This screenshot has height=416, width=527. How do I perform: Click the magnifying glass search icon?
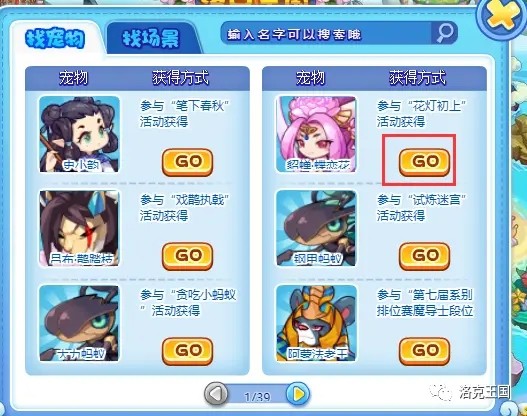click(x=445, y=33)
